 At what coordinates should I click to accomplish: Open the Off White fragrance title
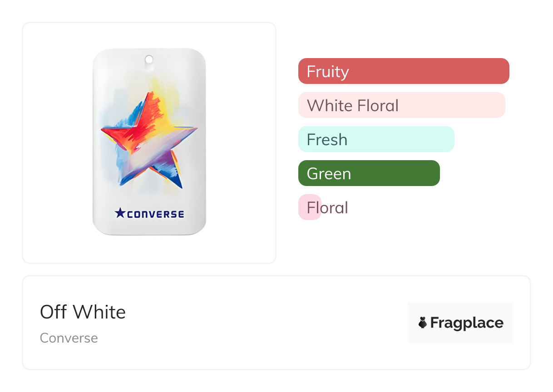click(x=83, y=312)
